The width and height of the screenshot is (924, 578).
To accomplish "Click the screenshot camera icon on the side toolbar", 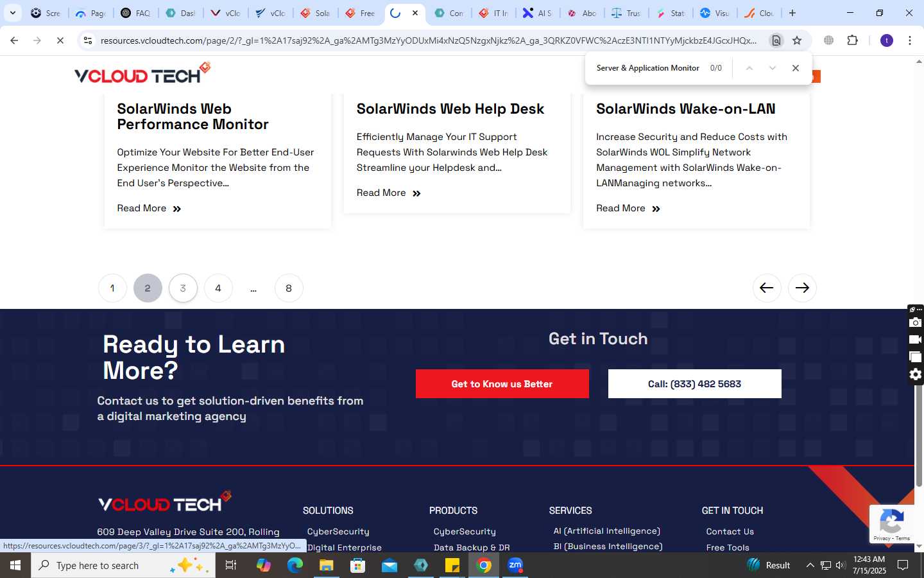I will (916, 322).
